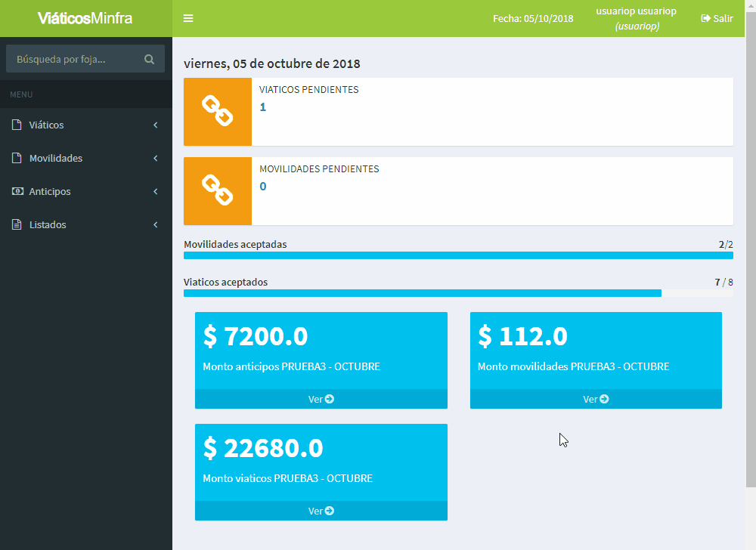The width and height of the screenshot is (756, 550).
Task: Click the Movilidades Pendientes chain icon
Action: [217, 191]
